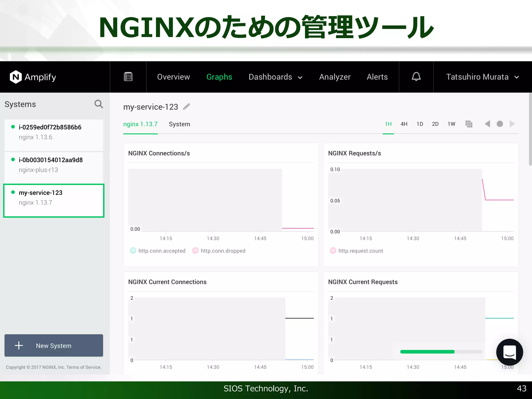Switch to the nginx 1.13.7 tab
The height and width of the screenshot is (399, 532).
(140, 124)
